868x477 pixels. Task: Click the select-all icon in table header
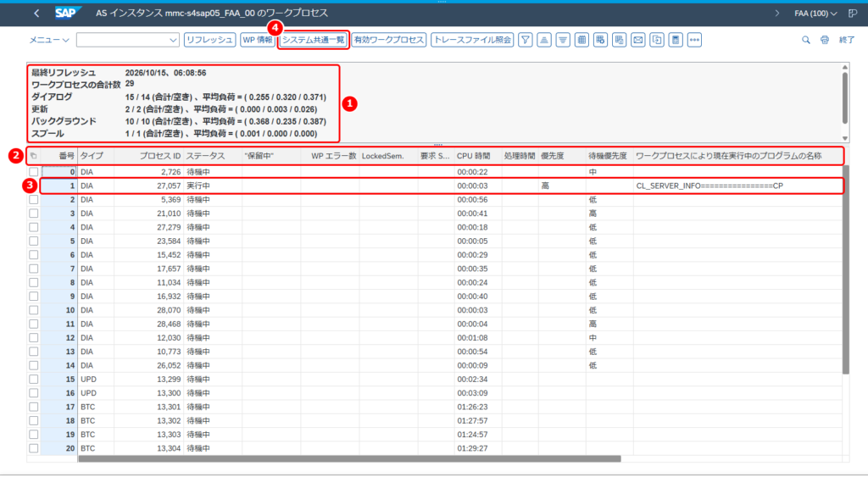tap(34, 156)
